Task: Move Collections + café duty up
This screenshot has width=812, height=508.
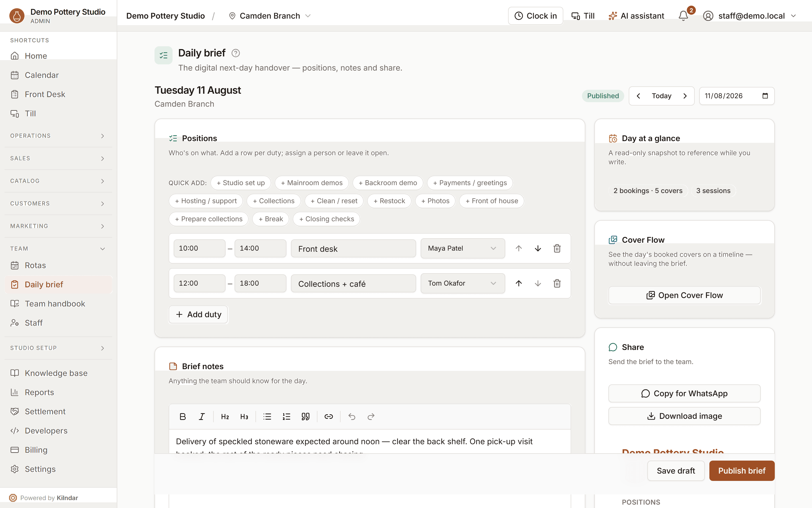Action: click(x=519, y=283)
